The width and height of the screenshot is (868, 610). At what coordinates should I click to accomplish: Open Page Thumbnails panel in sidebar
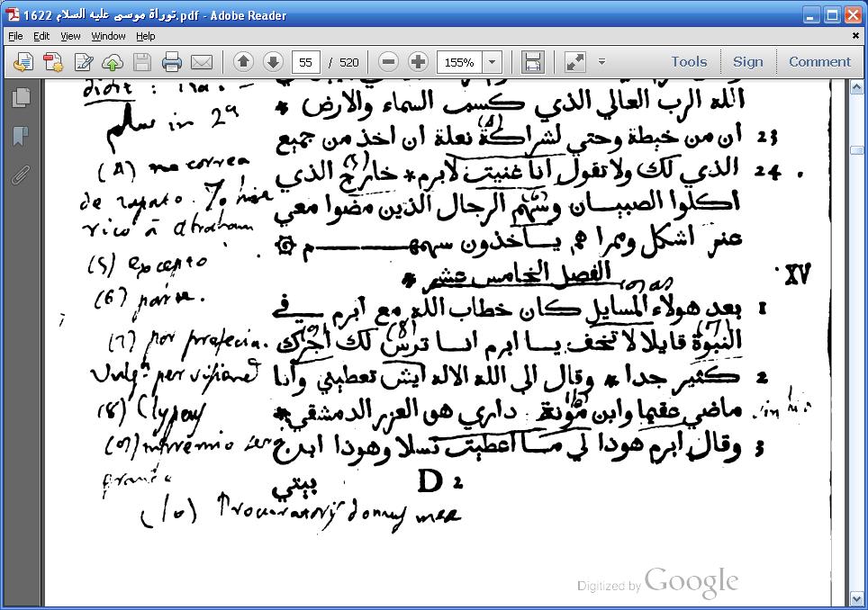tap(21, 97)
